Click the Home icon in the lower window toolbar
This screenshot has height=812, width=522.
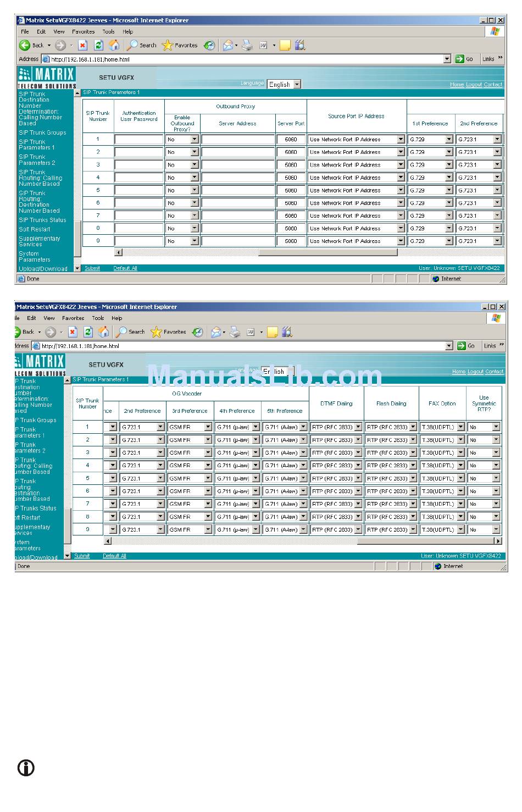click(103, 332)
